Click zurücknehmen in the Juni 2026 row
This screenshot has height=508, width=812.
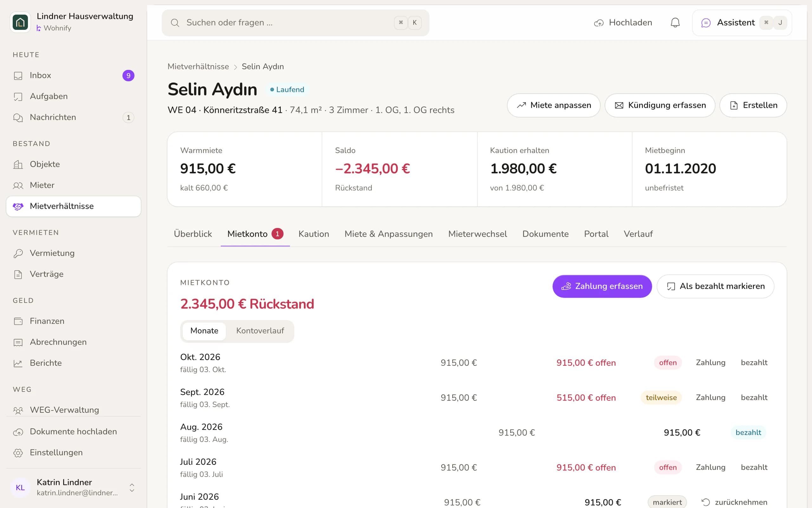pyautogui.click(x=735, y=502)
